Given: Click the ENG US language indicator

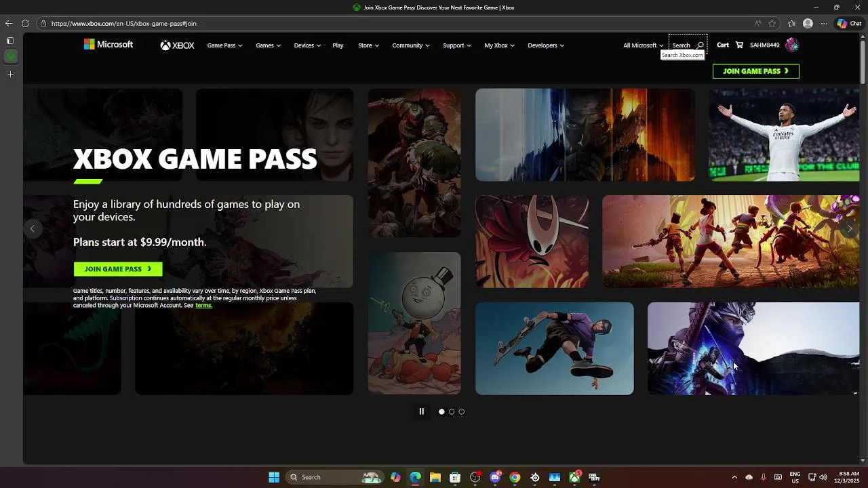Looking at the screenshot, I should 795,477.
